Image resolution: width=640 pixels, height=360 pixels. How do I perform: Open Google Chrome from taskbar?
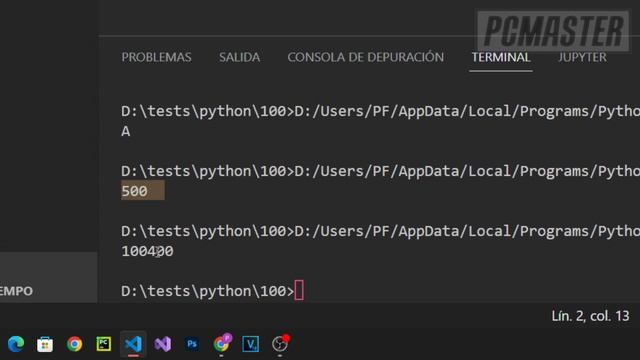pyautogui.click(x=74, y=344)
